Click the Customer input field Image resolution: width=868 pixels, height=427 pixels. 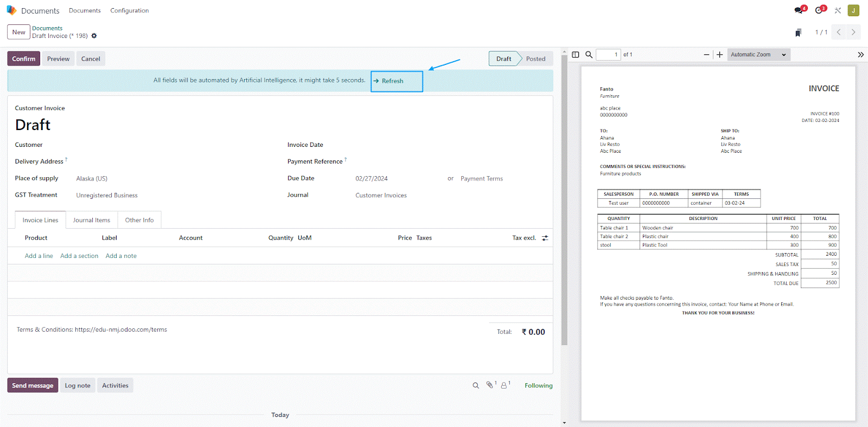174,145
